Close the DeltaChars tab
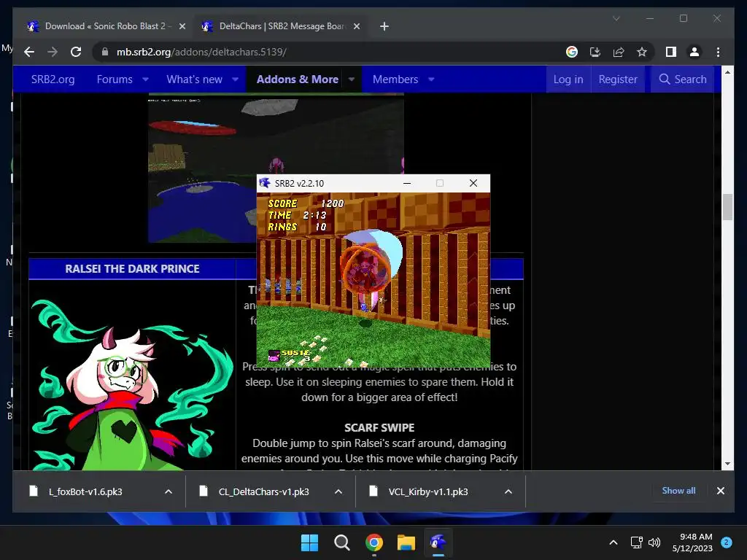Image resolution: width=747 pixels, height=560 pixels. pyautogui.click(x=356, y=26)
